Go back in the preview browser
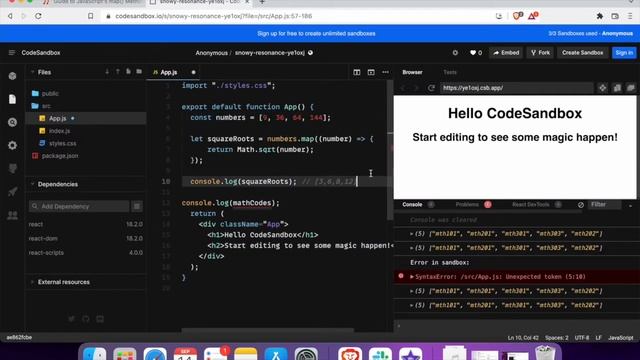 (402, 88)
